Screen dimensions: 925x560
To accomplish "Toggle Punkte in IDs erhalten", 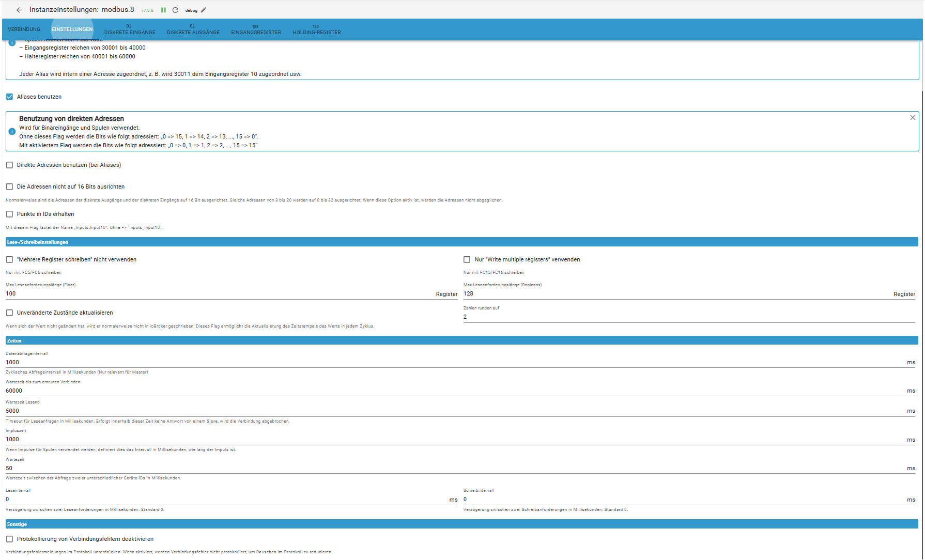I will 9,214.
